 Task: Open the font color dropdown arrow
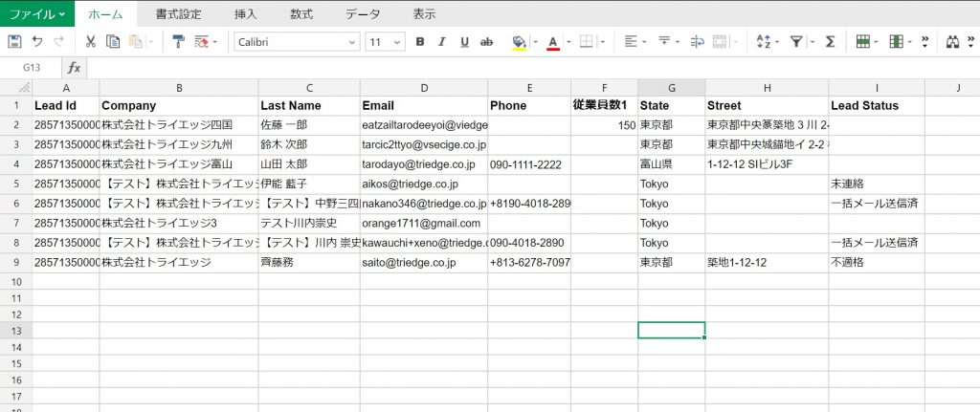(x=568, y=42)
